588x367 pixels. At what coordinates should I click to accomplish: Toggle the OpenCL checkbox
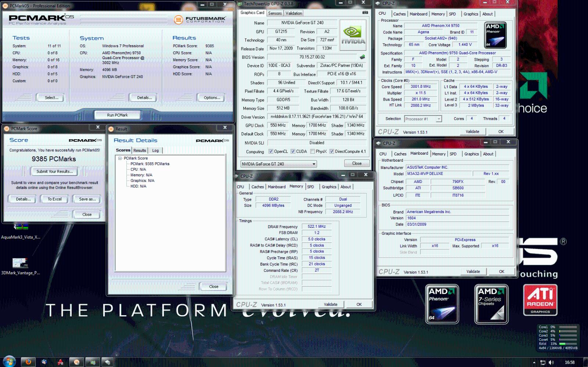[x=271, y=151]
